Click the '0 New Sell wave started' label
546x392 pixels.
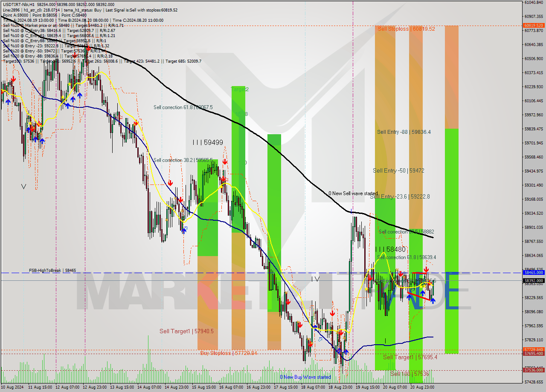pos(353,193)
